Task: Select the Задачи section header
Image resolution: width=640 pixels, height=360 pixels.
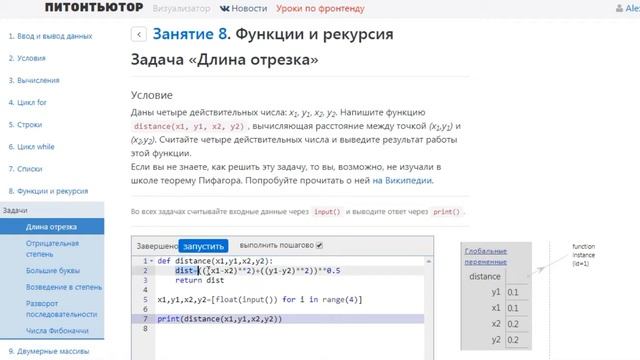Action: (52, 210)
